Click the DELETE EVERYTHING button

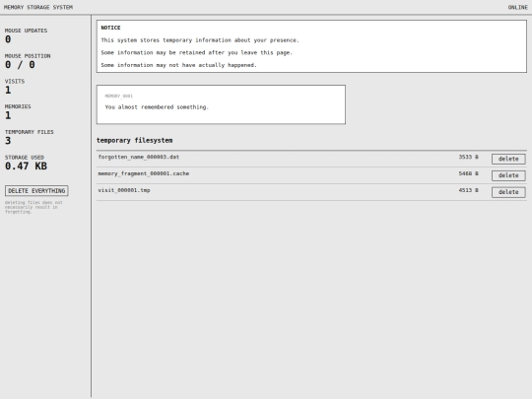tap(36, 191)
